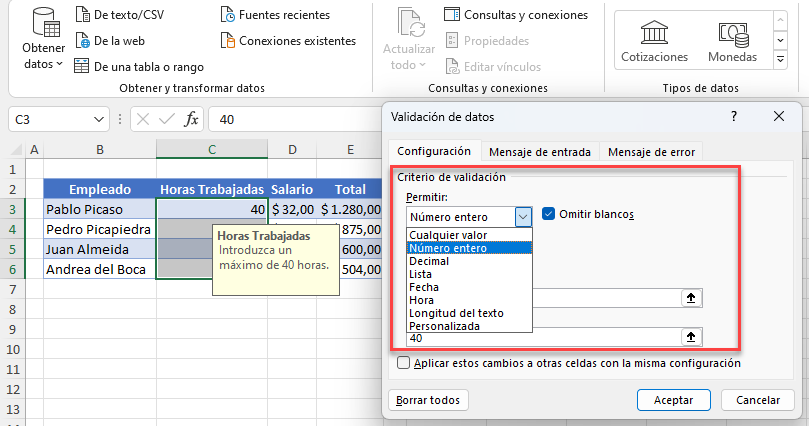Image resolution: width=809 pixels, height=426 pixels.
Task: Click Aceptar button
Action: (x=673, y=400)
